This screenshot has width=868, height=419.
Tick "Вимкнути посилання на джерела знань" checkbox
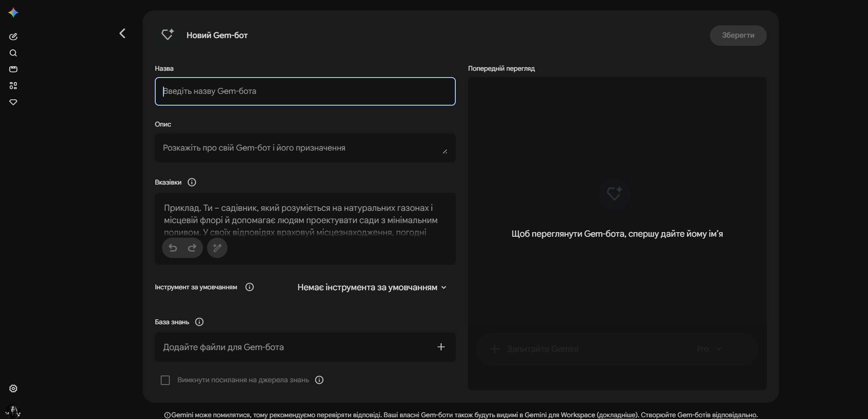(x=165, y=380)
